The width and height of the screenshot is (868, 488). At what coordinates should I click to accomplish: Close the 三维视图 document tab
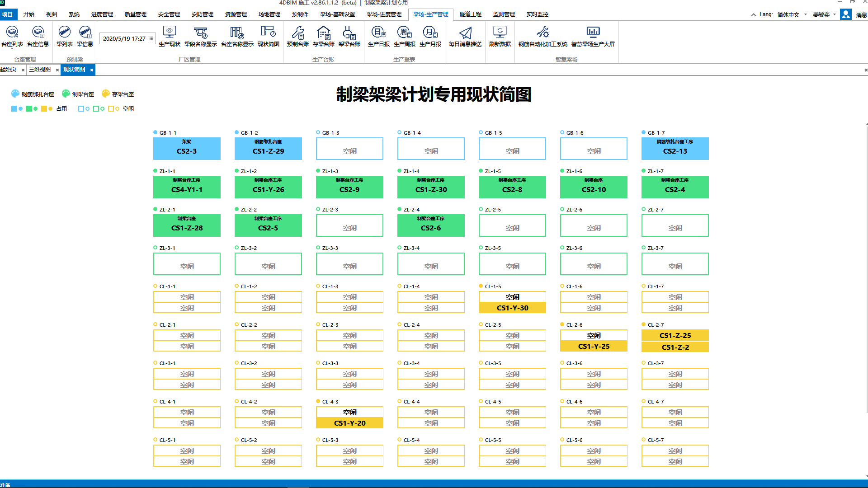click(x=57, y=70)
